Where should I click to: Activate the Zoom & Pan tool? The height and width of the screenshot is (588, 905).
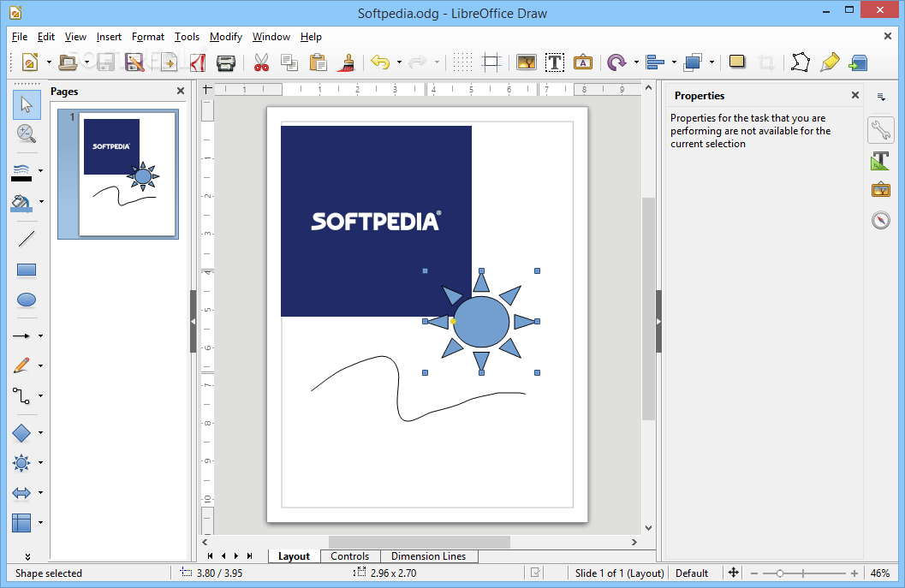(27, 134)
